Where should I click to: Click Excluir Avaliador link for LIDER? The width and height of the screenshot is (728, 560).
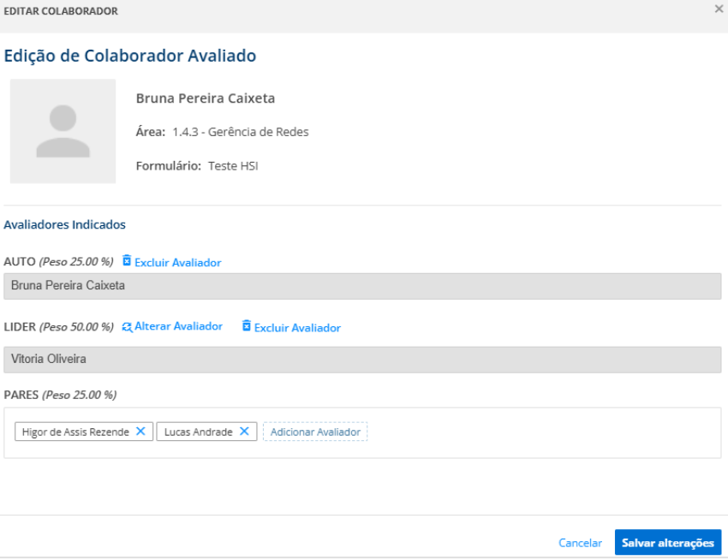[x=297, y=328]
